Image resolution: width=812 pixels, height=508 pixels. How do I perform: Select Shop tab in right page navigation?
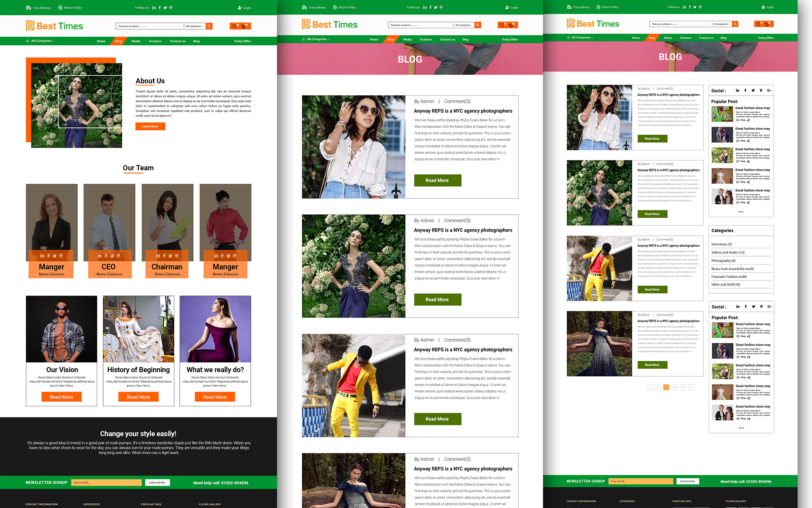[652, 38]
